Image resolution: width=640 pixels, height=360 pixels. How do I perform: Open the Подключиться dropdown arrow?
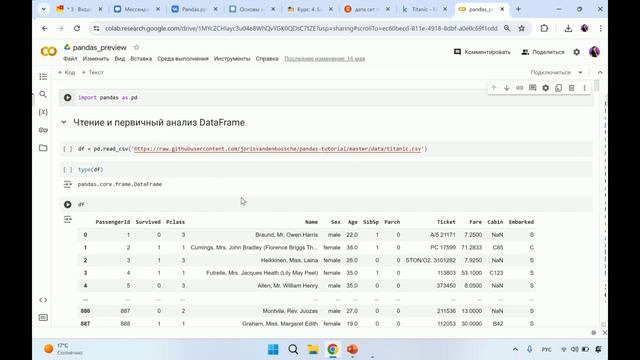580,72
